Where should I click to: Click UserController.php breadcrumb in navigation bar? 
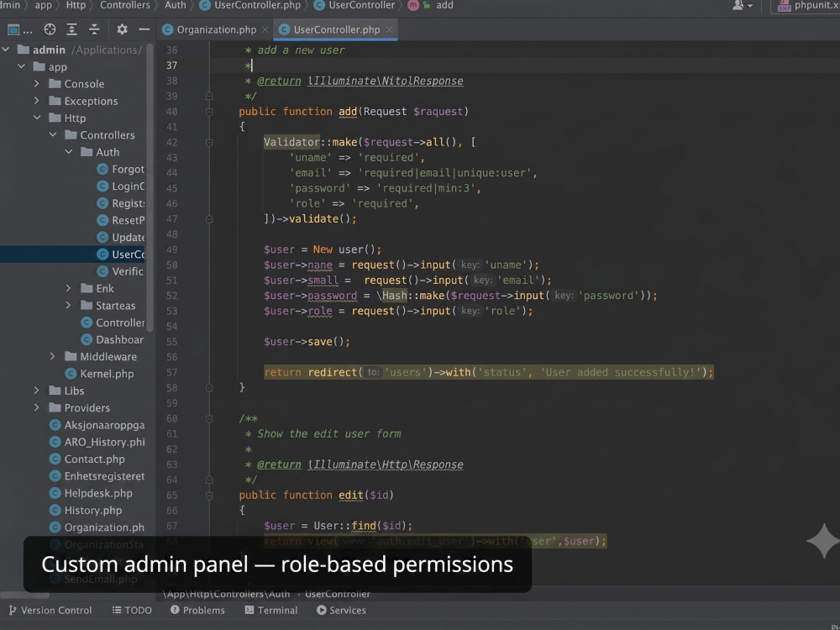pos(250,5)
